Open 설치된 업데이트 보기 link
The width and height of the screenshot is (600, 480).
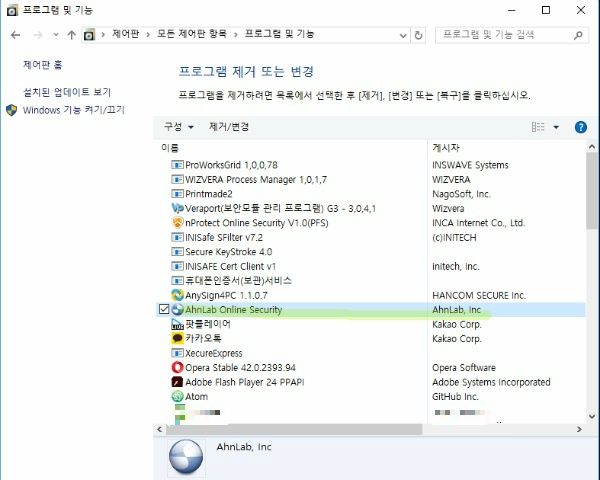coord(67,92)
